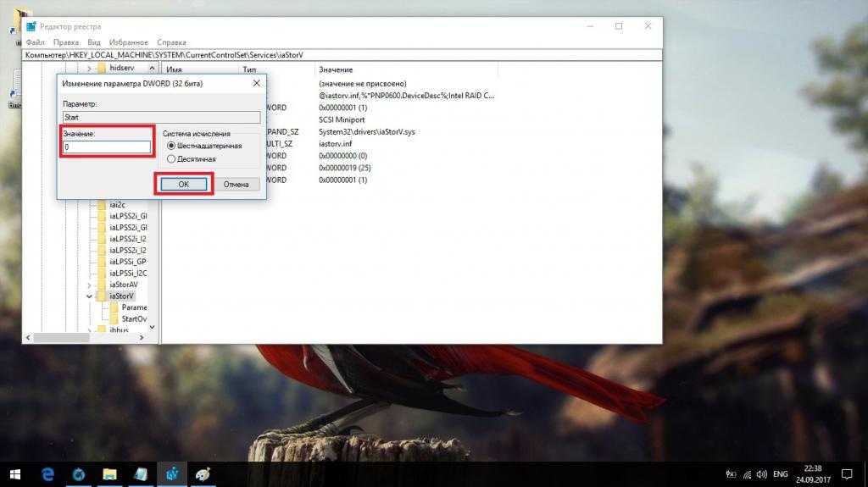
Task: Focus the Значение input field
Action: click(107, 147)
